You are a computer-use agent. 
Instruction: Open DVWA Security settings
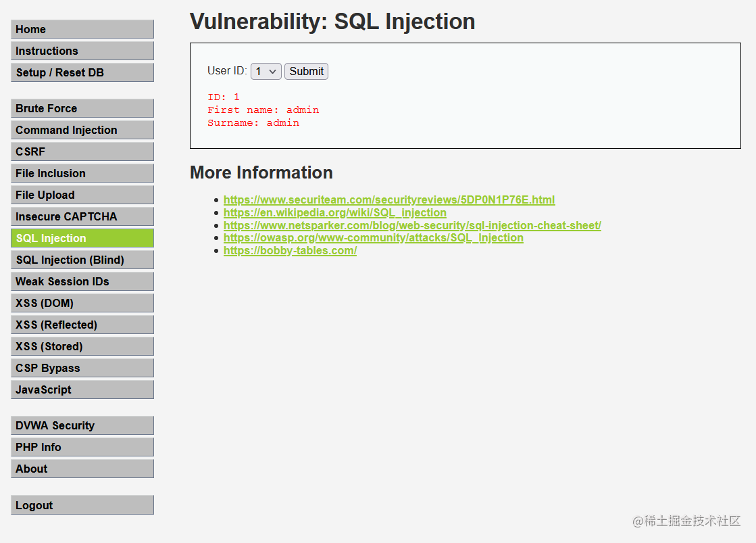(82, 425)
